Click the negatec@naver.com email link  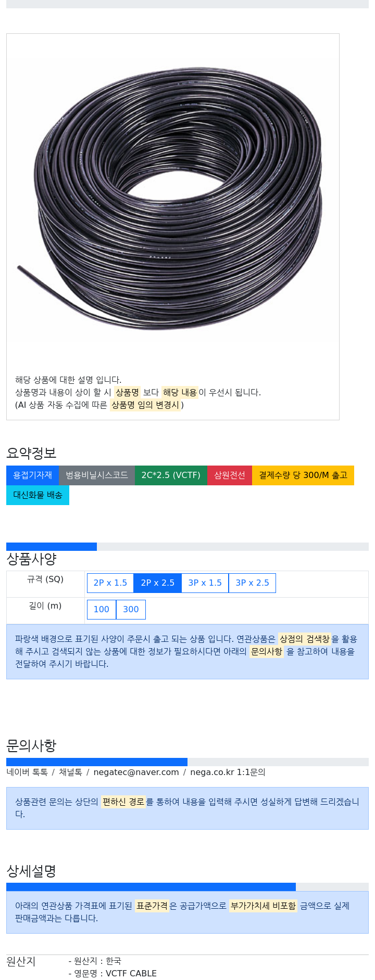136,772
